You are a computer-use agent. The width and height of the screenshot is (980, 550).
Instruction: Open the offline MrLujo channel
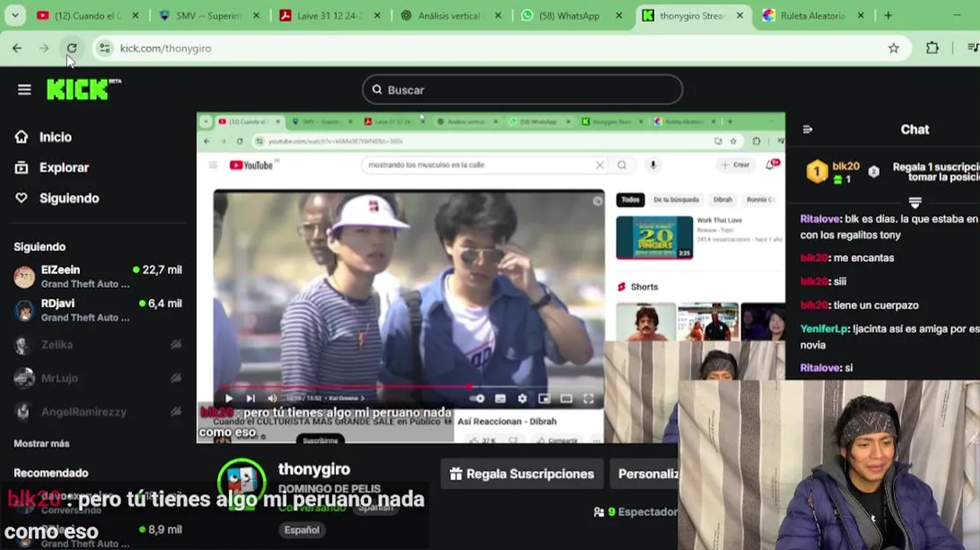point(98,378)
